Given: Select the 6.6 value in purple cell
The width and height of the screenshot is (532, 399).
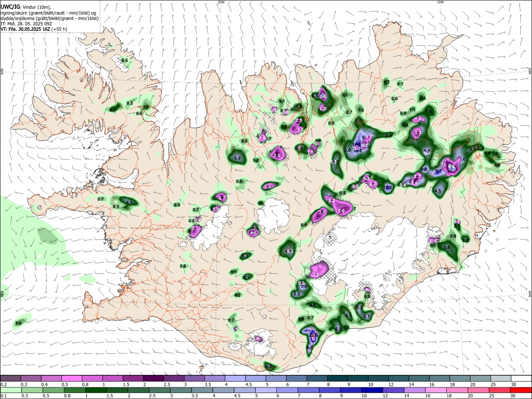Looking at the screenshot, I should (x=452, y=166).
